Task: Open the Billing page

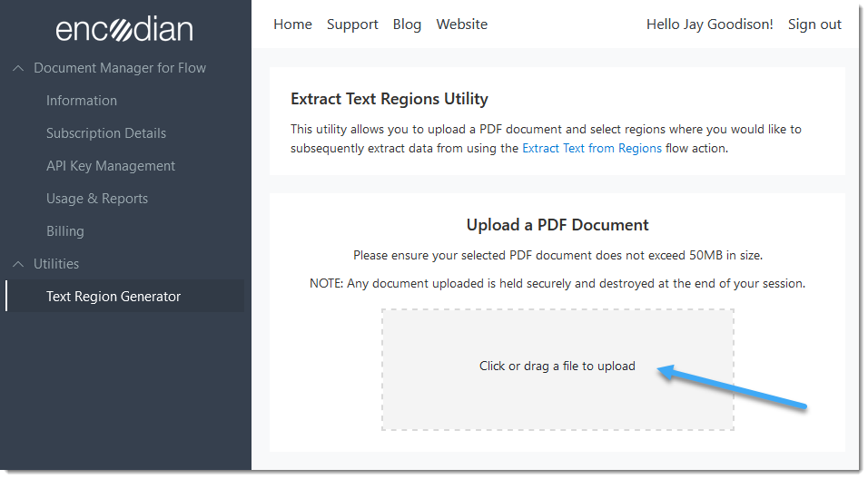Action: [64, 231]
